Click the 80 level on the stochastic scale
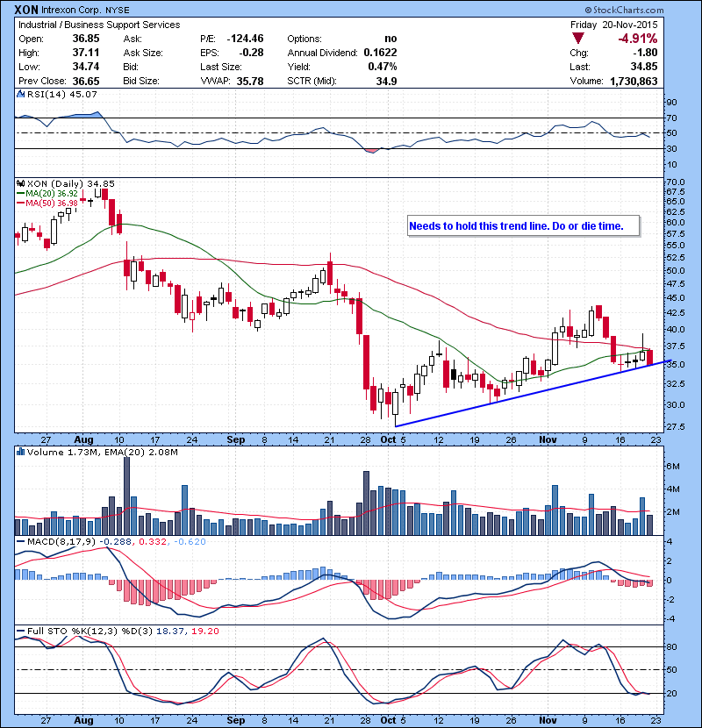Image resolution: width=702 pixels, height=728 pixels. click(x=671, y=646)
